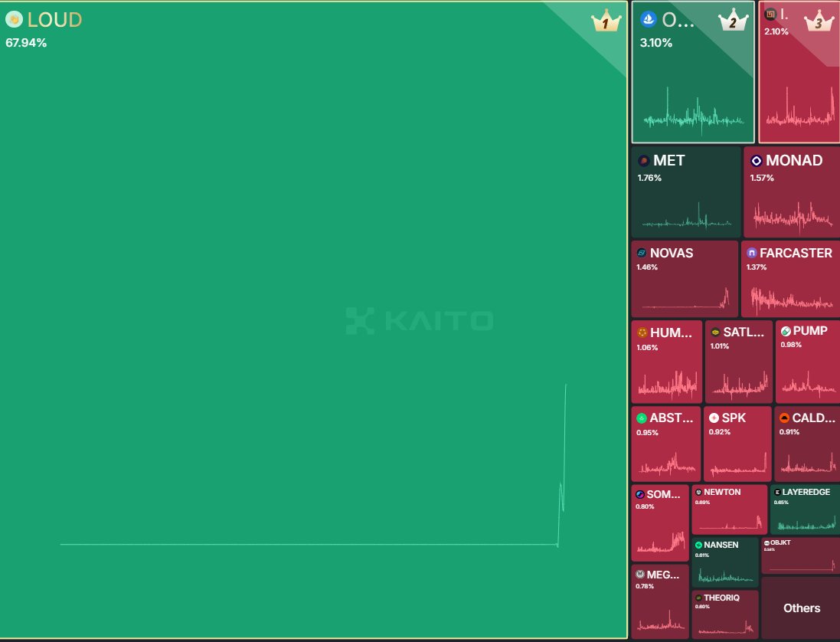Screen dimensions: 840x642
Task: Click the THEORIQ logo icon
Action: pos(698,598)
